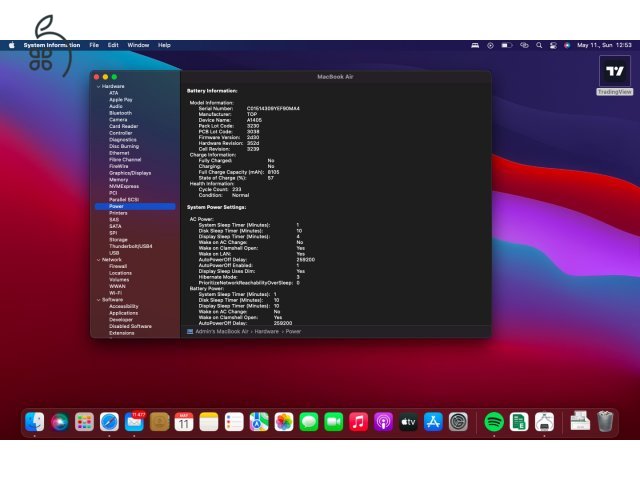
Task: Open the Window menu
Action: (x=138, y=45)
